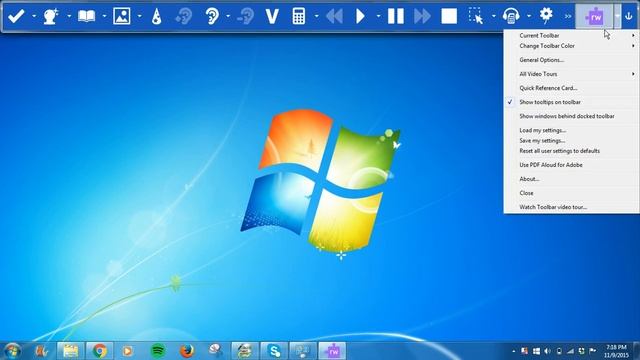The height and width of the screenshot is (360, 640).
Task: Click the greyed ear icon beside the V
Action: click(246, 16)
